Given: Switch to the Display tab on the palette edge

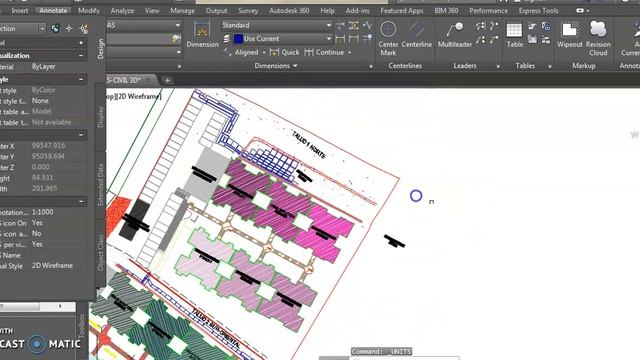Looking at the screenshot, I should [100, 117].
